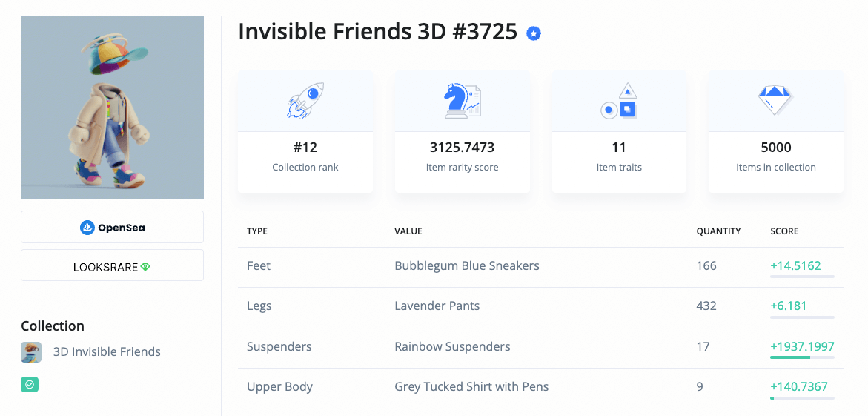Click the green checkmark badge under Collection
Screen dimensions: 868x416
point(30,384)
